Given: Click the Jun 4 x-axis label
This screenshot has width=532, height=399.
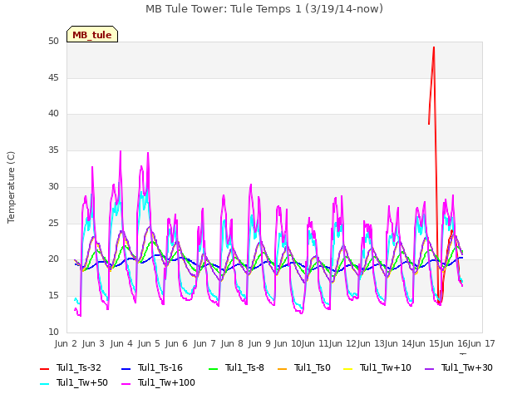Looking at the screenshot, I should 121,343.
